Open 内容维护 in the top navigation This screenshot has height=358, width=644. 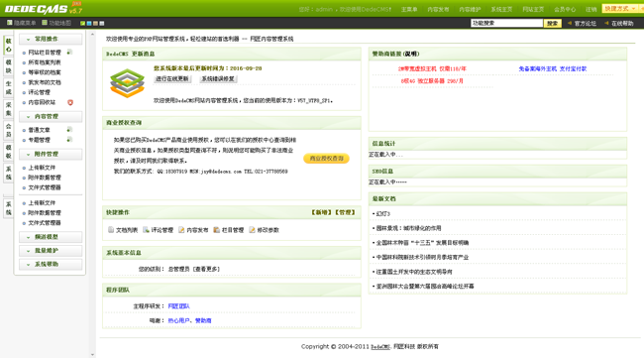coord(470,9)
